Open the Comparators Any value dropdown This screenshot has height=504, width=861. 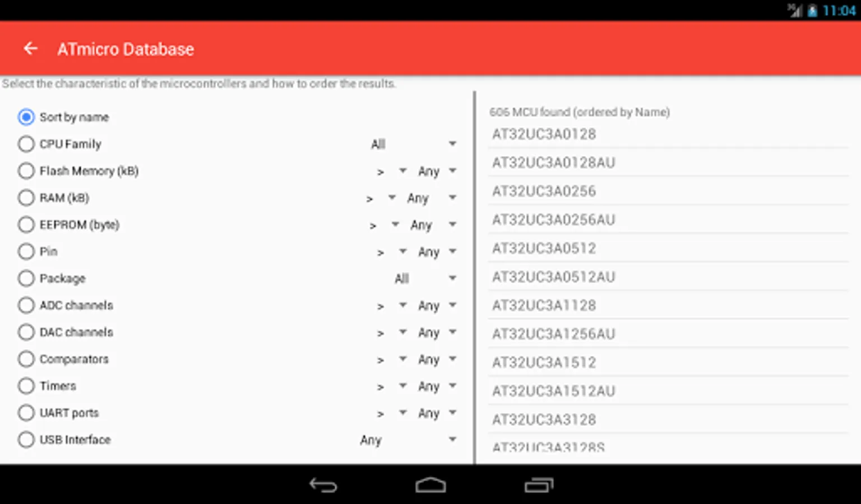pos(436,359)
